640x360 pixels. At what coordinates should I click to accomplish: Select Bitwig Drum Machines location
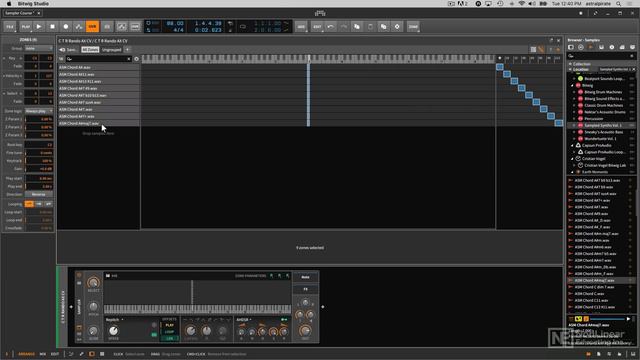click(x=603, y=92)
